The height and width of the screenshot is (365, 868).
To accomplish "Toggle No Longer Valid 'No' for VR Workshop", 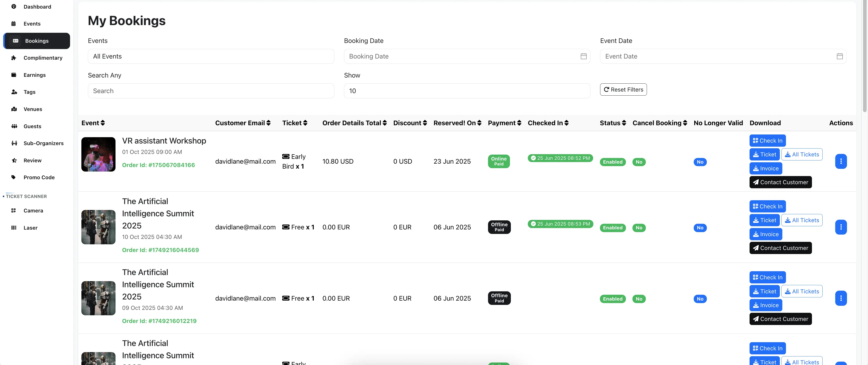I will point(700,162).
